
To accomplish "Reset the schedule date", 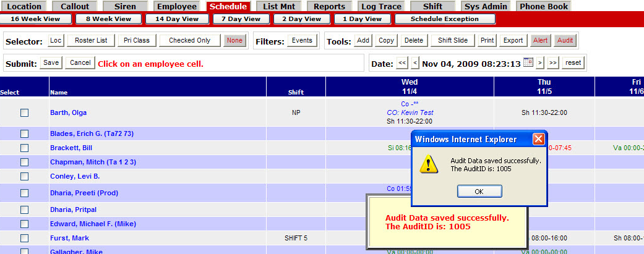I will tap(573, 63).
